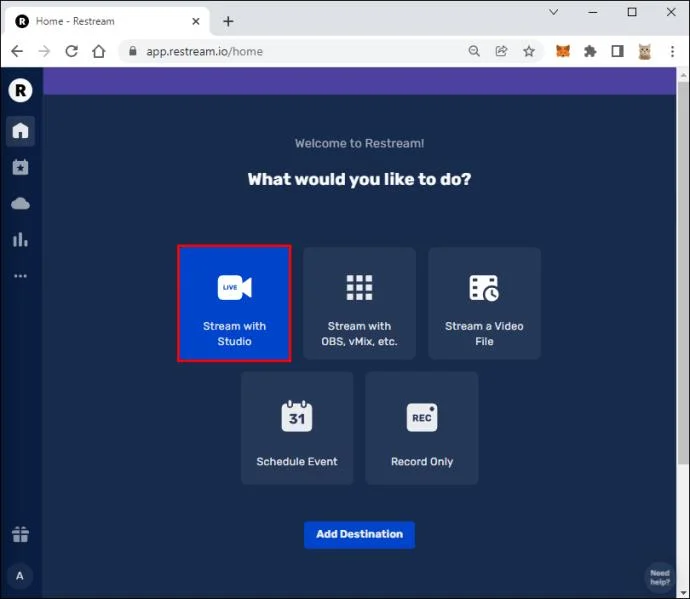The width and height of the screenshot is (690, 599).
Task: Click the 'Welcome to Restream!' text
Action: (x=359, y=143)
